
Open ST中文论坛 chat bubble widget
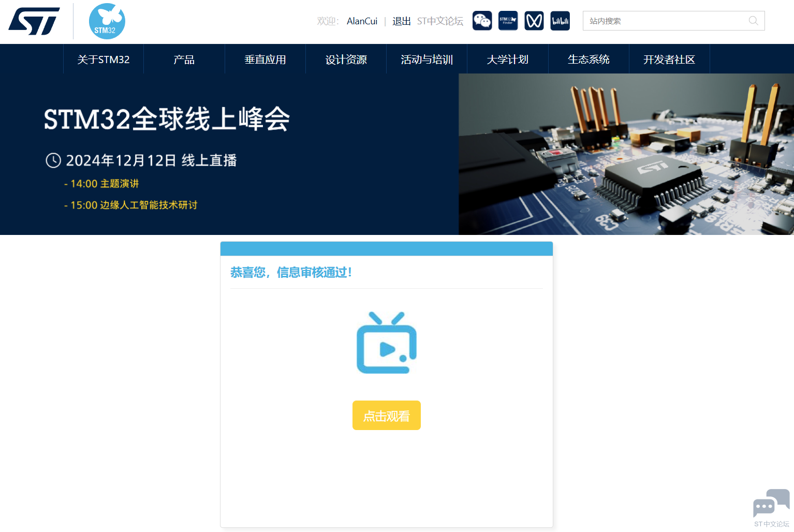(771, 508)
